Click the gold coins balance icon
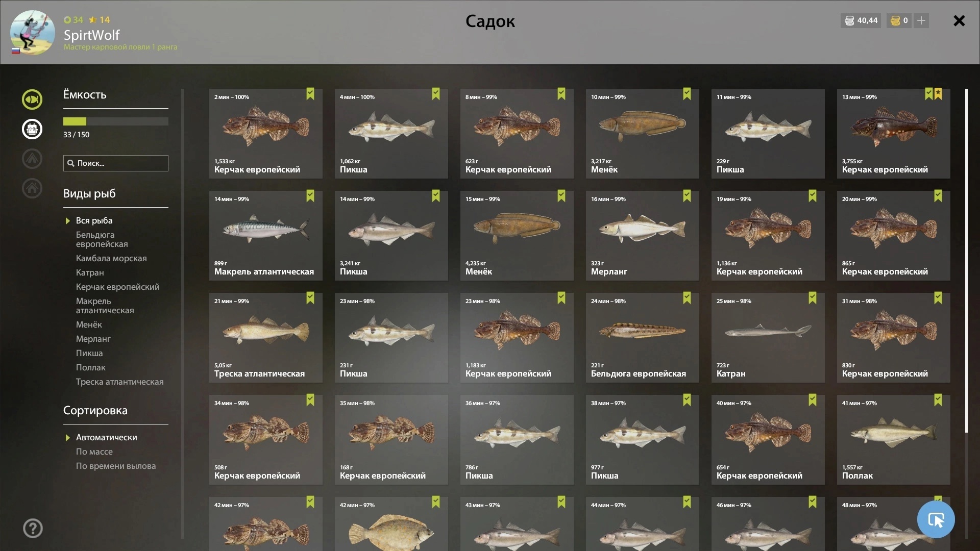Screen dimensions: 980x551 pos(895,20)
